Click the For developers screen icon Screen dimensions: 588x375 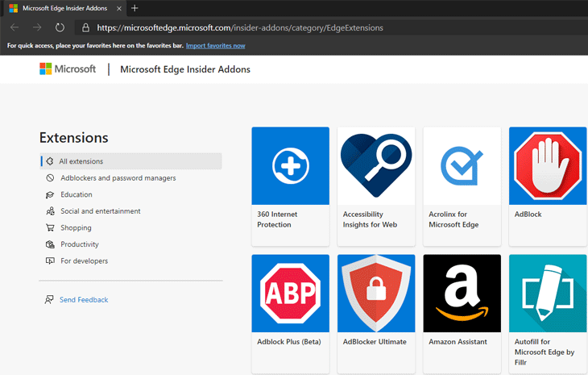pyautogui.click(x=50, y=260)
